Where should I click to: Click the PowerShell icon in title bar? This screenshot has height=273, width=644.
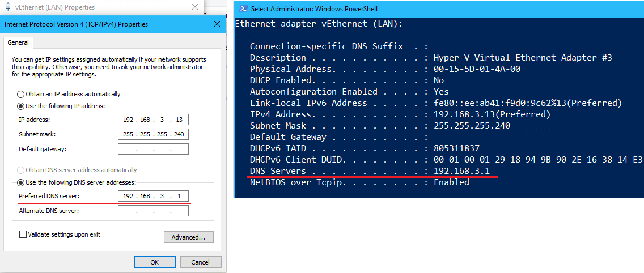[243, 8]
